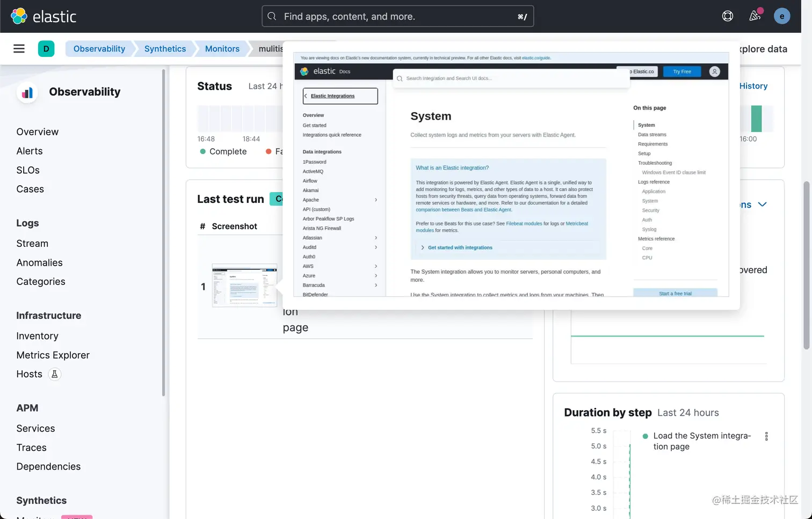This screenshot has width=812, height=519.
Task: Click the beaker icon beside Hosts
Action: coord(55,374)
